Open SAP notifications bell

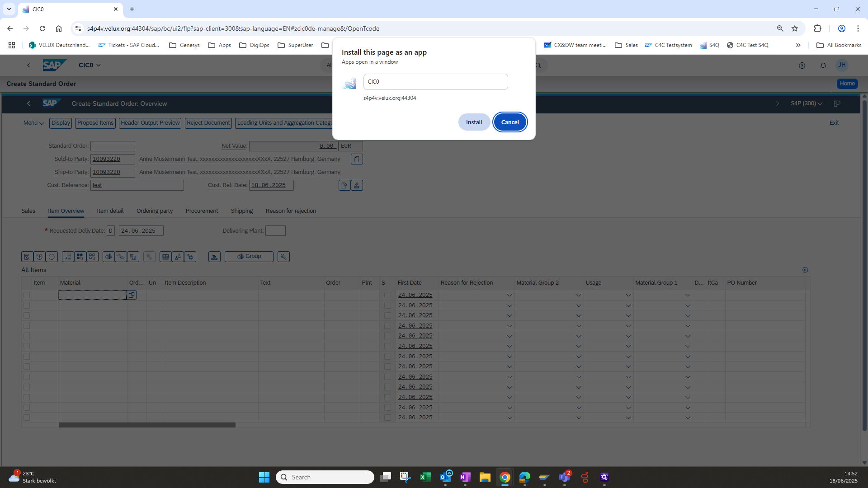(x=823, y=66)
